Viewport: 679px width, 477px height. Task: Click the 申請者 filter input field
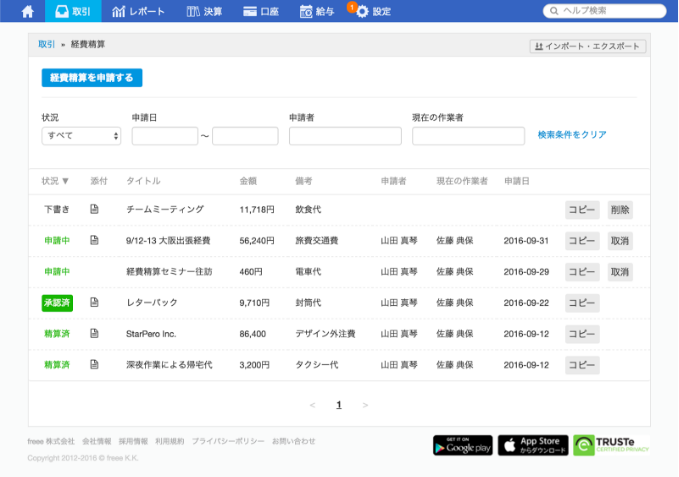pos(345,136)
